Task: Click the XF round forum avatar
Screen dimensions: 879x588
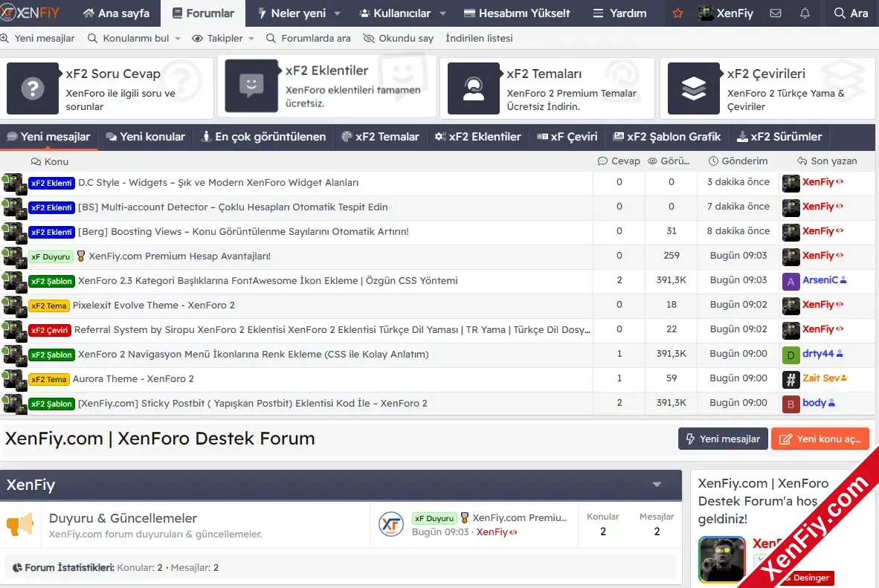Action: pyautogui.click(x=391, y=525)
